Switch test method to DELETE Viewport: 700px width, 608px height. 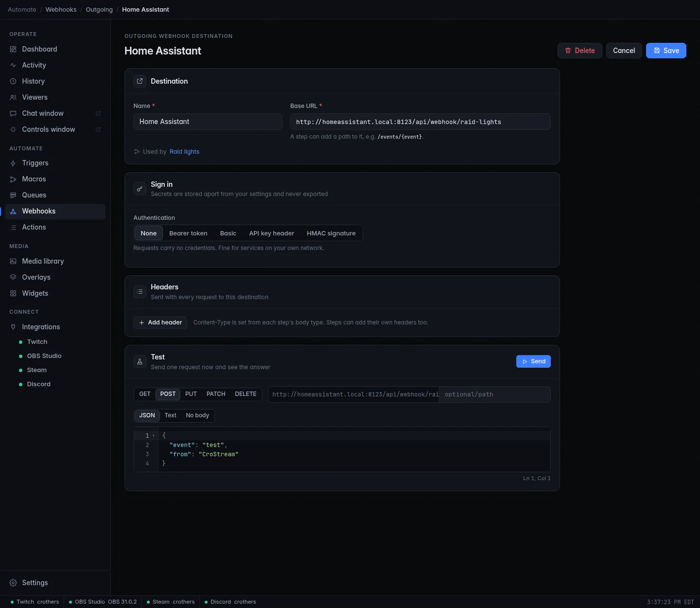pos(245,394)
